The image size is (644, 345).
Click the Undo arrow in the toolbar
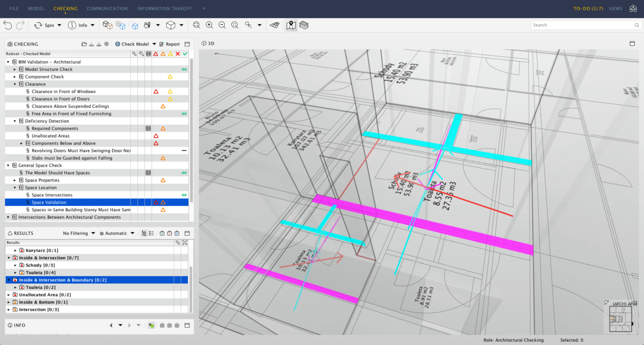[x=8, y=25]
